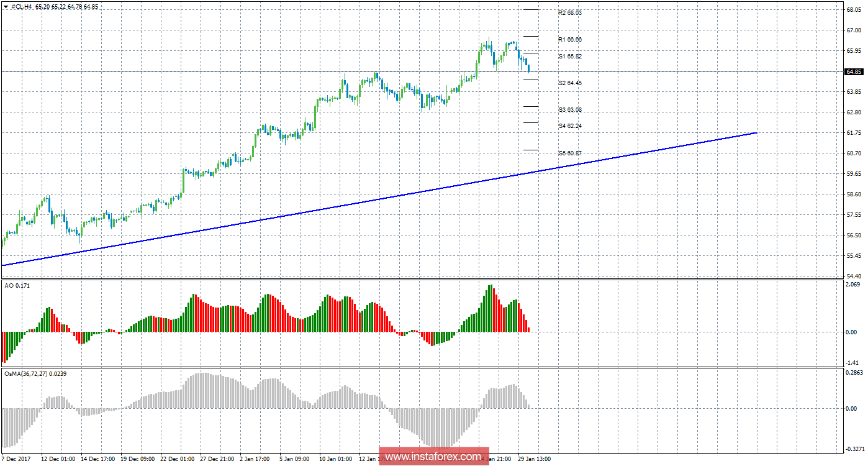Select the 63.85 price axis value
The image size is (868, 466).
pyautogui.click(x=854, y=92)
